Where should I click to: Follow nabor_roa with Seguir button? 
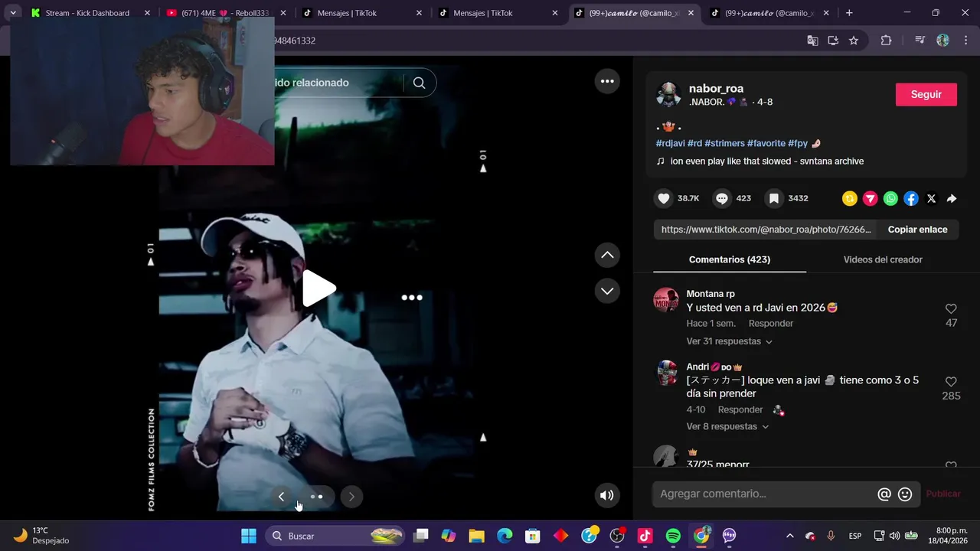pyautogui.click(x=926, y=94)
